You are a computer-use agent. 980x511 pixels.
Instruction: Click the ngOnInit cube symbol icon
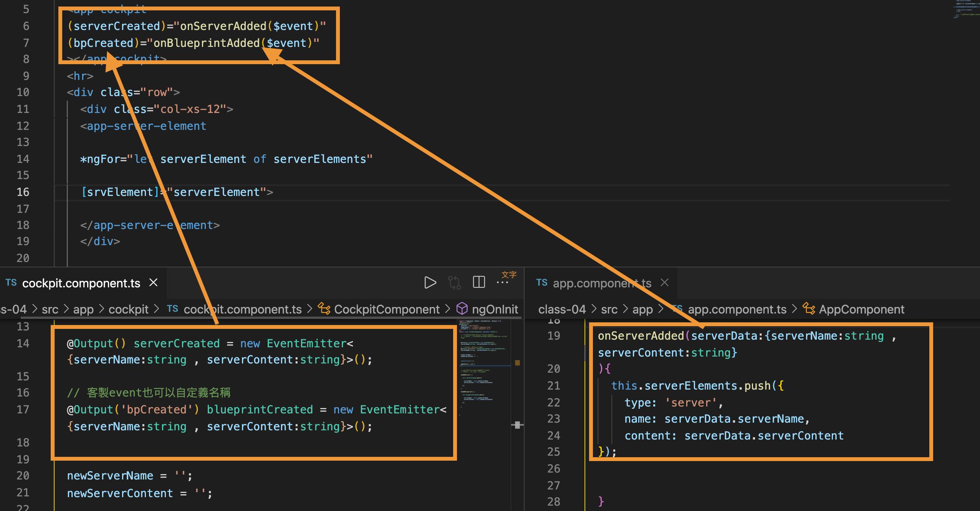tap(462, 309)
